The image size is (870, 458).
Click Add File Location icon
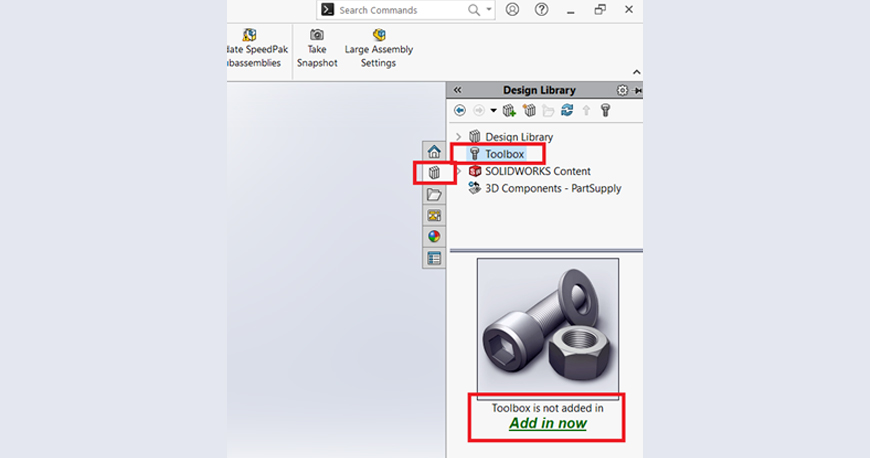click(529, 110)
